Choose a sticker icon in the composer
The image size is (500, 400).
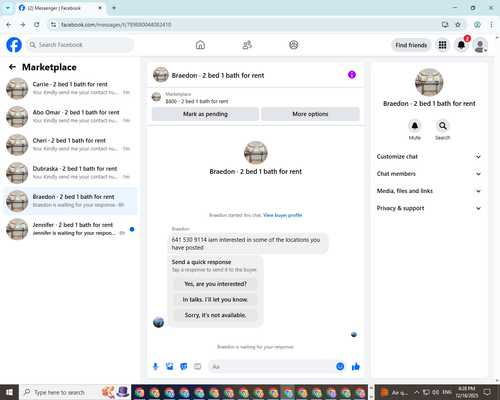[x=184, y=367]
